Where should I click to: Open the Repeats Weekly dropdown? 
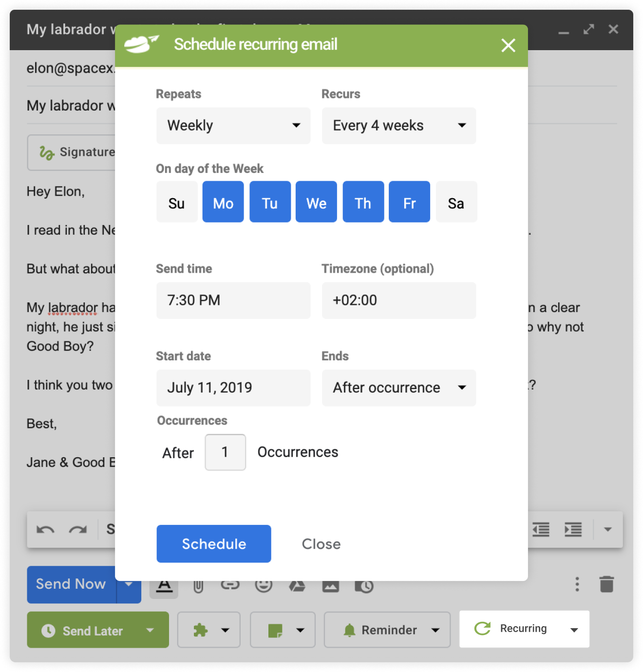pyautogui.click(x=233, y=126)
